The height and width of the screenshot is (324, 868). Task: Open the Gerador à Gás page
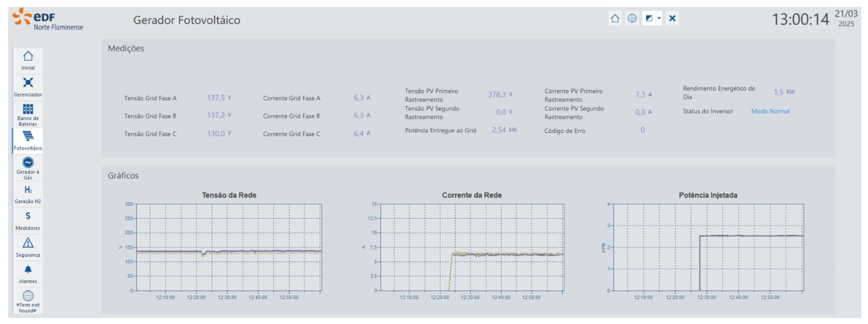(28, 167)
